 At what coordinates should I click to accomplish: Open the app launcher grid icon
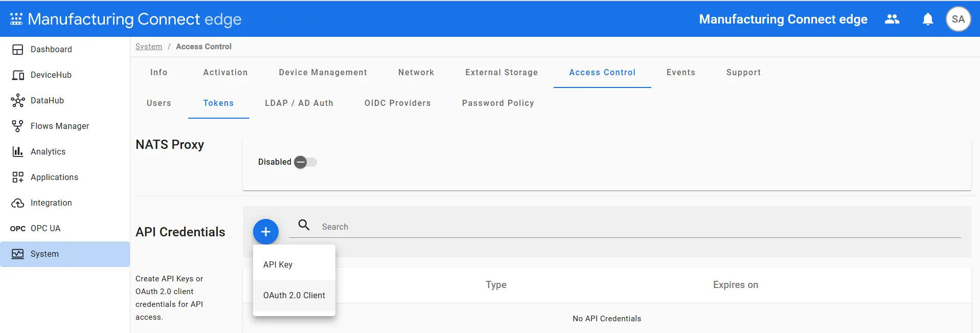click(16, 19)
